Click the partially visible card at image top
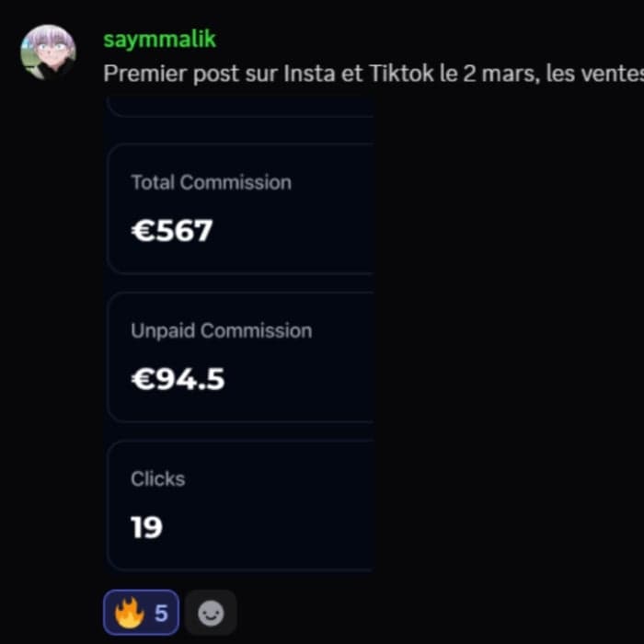Screen dimensions: 644x644 point(240,107)
